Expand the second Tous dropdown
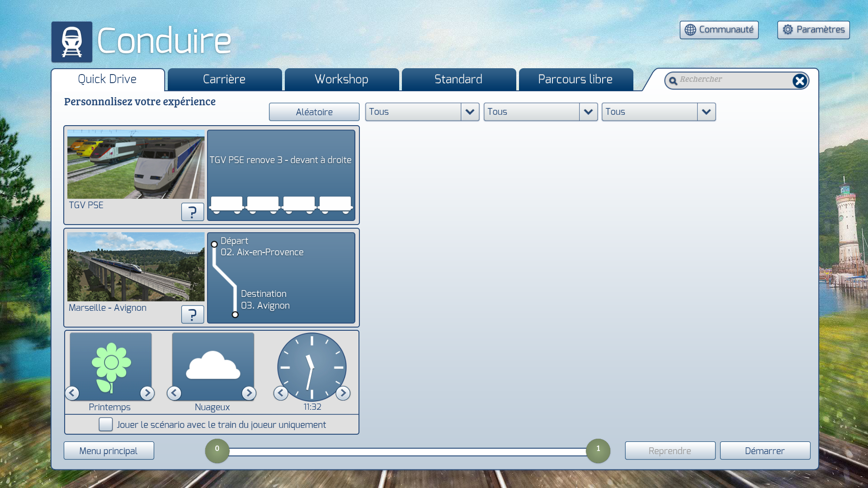 588,112
